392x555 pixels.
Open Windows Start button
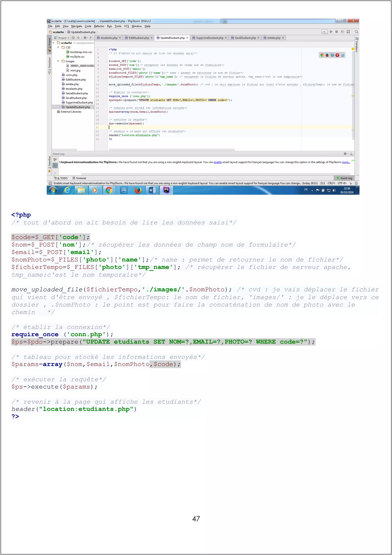click(x=53, y=190)
